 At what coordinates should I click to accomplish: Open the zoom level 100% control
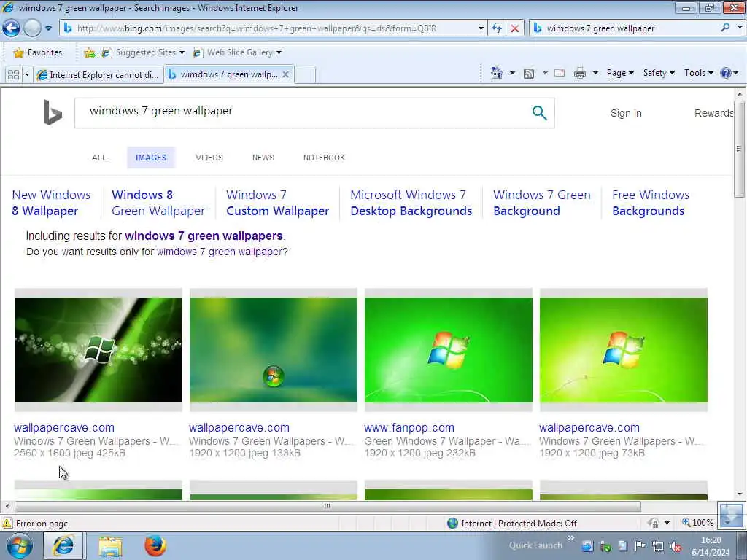697,523
